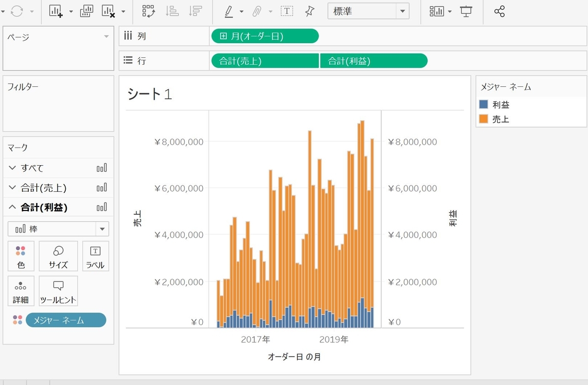Screen dimensions: 588x385
Task: Sort descending with the toolbar icon
Action: pos(196,11)
